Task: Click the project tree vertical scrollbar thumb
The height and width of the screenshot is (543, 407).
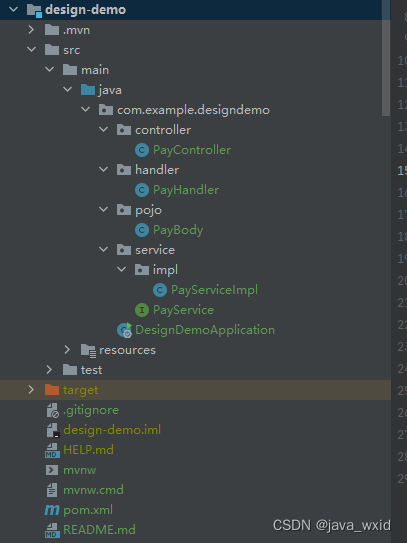Action: 386,58
